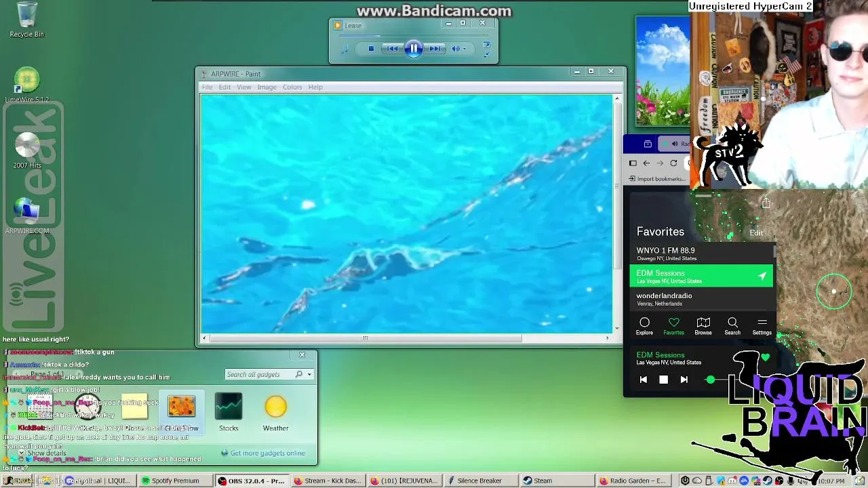The image size is (868, 488).
Task: Open the Edit menu in Paint
Action: point(224,87)
